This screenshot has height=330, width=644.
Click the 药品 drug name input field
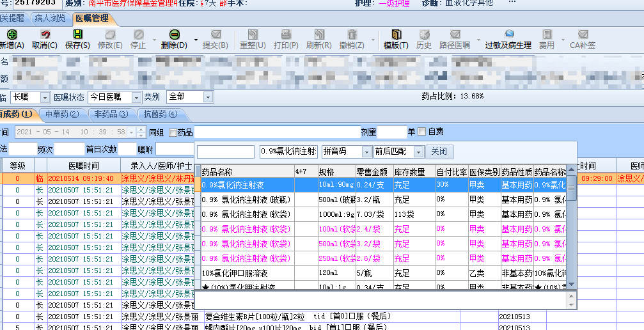[x=277, y=132]
